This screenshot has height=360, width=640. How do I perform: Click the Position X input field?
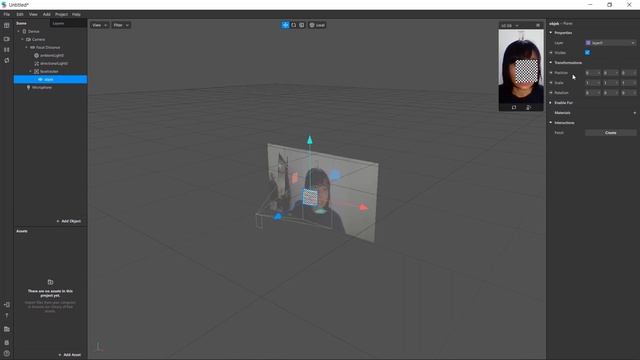[593, 73]
